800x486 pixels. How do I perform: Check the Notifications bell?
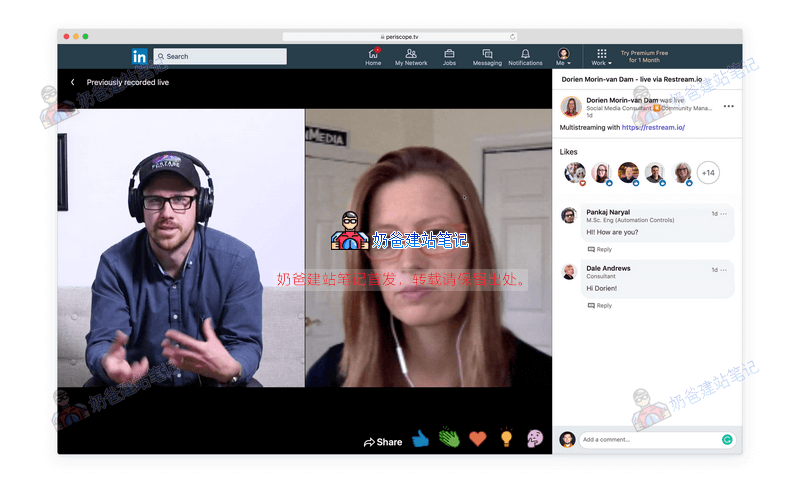click(x=525, y=56)
